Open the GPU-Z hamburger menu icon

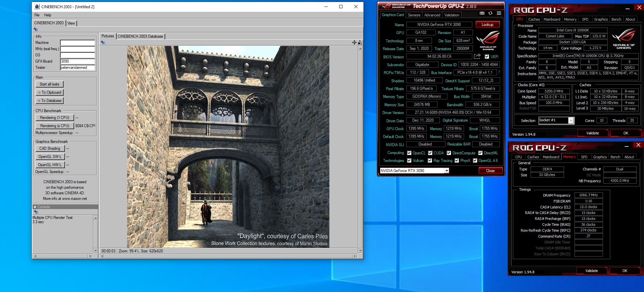pos(499,13)
